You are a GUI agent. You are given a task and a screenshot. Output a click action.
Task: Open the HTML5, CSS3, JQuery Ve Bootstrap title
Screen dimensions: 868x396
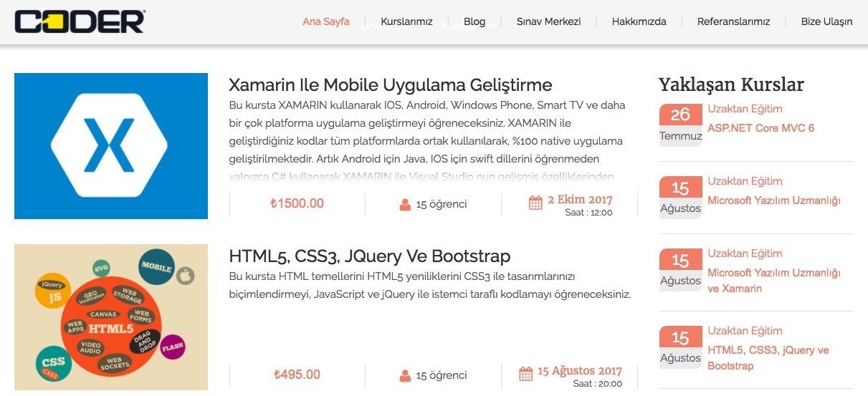tap(369, 256)
